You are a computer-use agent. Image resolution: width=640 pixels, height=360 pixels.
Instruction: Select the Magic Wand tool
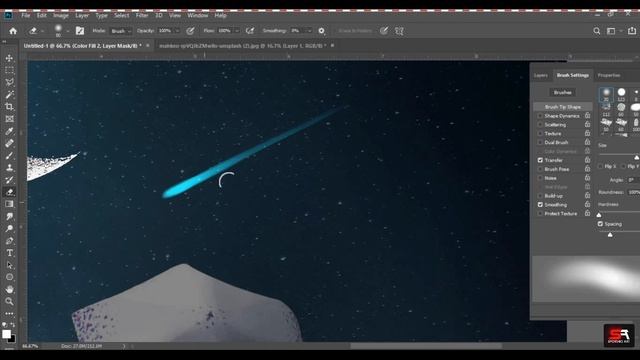[9, 95]
